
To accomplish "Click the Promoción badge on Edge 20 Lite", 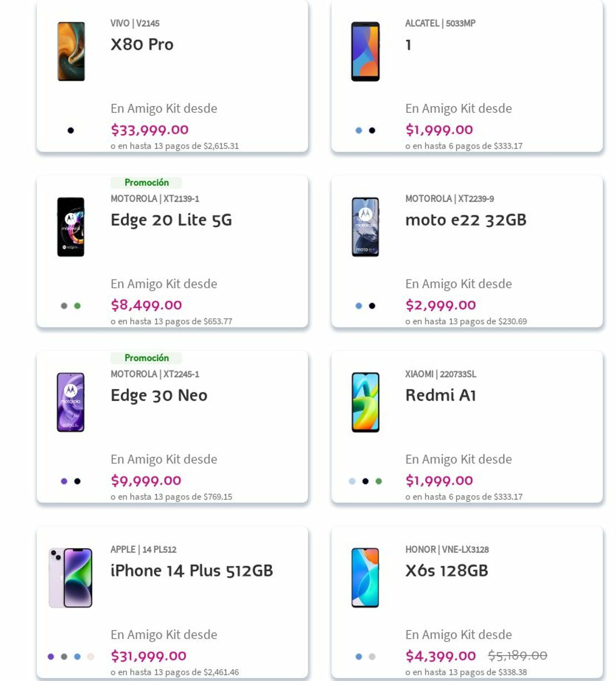I will coord(146,183).
